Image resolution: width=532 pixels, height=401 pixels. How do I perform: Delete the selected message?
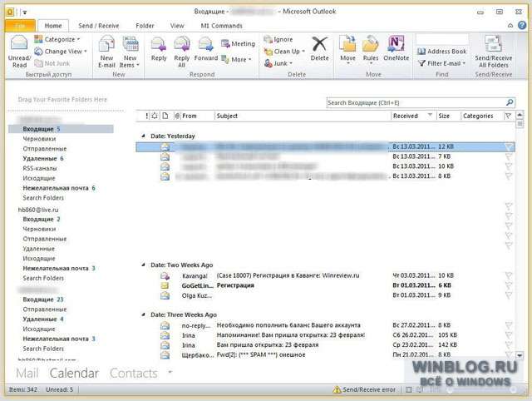click(319, 49)
